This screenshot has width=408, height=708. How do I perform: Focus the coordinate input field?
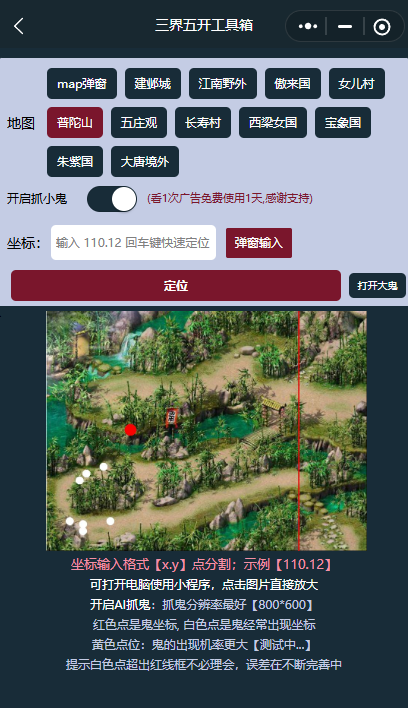(x=133, y=242)
